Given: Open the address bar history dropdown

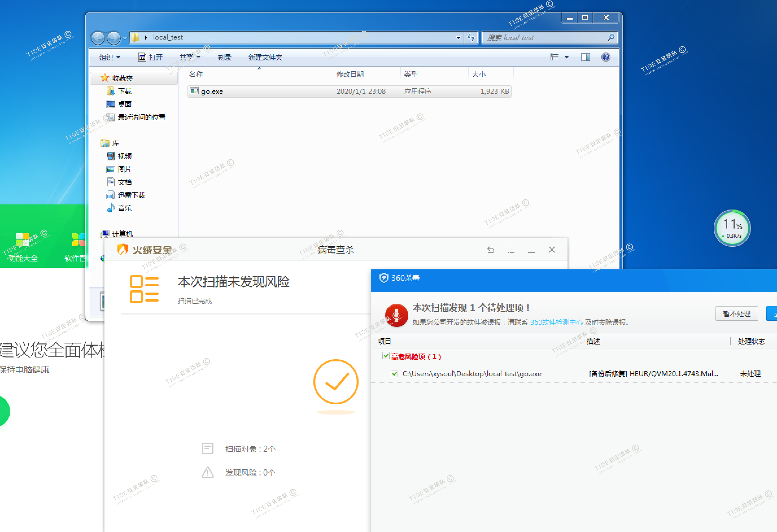Looking at the screenshot, I should pos(458,38).
